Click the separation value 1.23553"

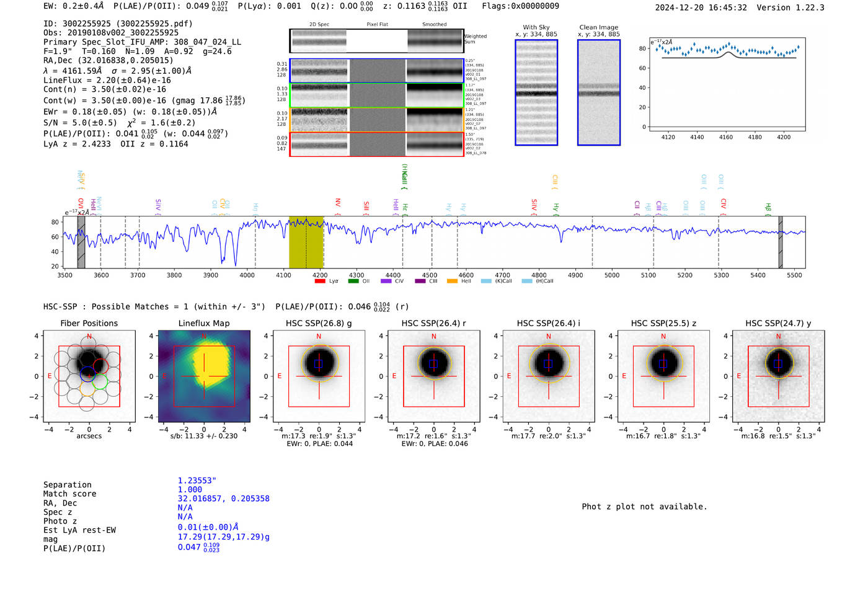click(x=197, y=481)
